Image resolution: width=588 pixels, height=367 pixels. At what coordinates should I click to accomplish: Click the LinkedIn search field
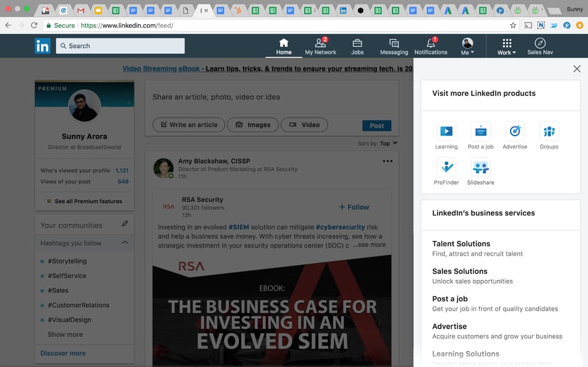(x=120, y=46)
